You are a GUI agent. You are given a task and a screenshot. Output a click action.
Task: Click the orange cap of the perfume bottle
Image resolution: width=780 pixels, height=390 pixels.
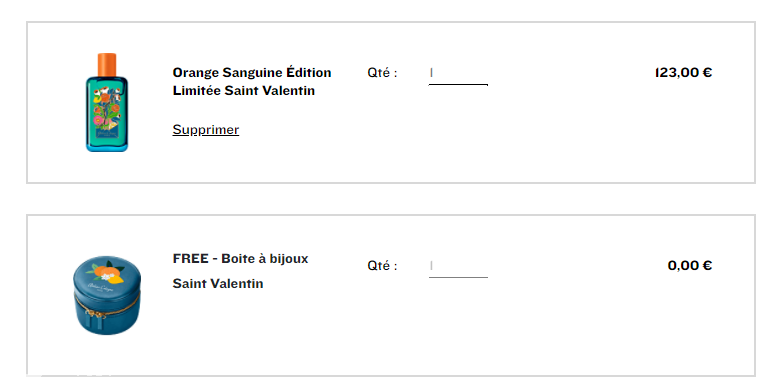pyautogui.click(x=106, y=65)
